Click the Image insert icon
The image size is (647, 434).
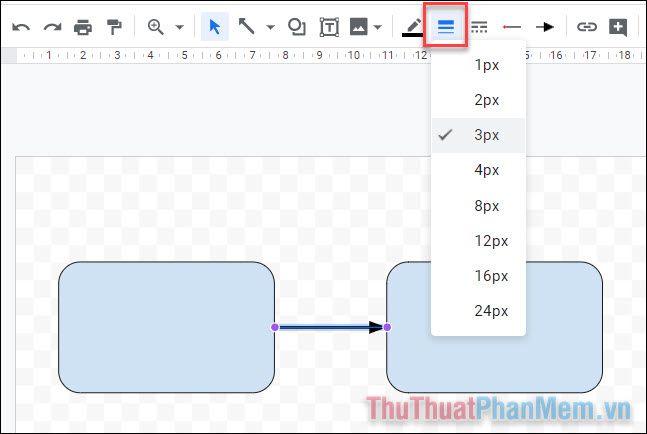359,27
